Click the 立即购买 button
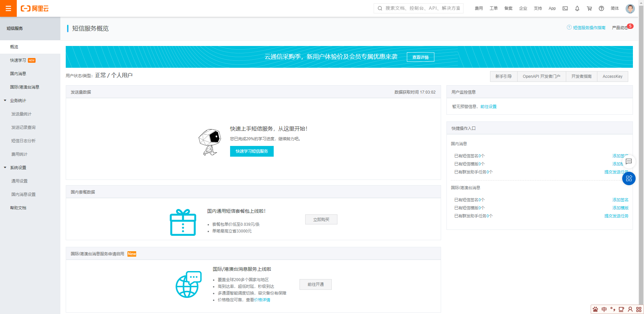Image resolution: width=644 pixels, height=314 pixels. point(321,220)
